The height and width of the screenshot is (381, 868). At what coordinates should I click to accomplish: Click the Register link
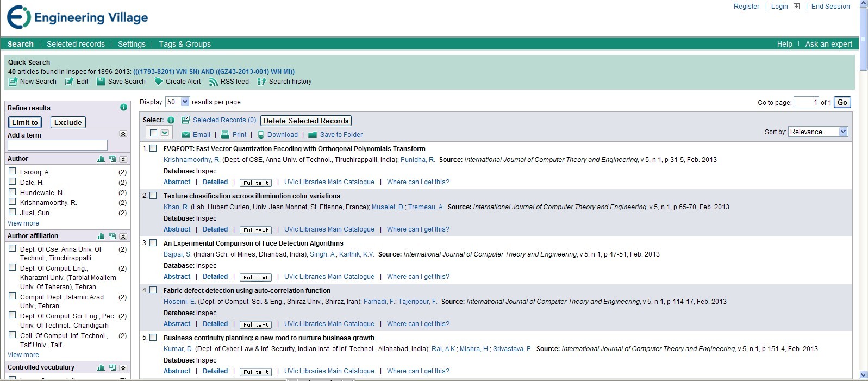746,7
